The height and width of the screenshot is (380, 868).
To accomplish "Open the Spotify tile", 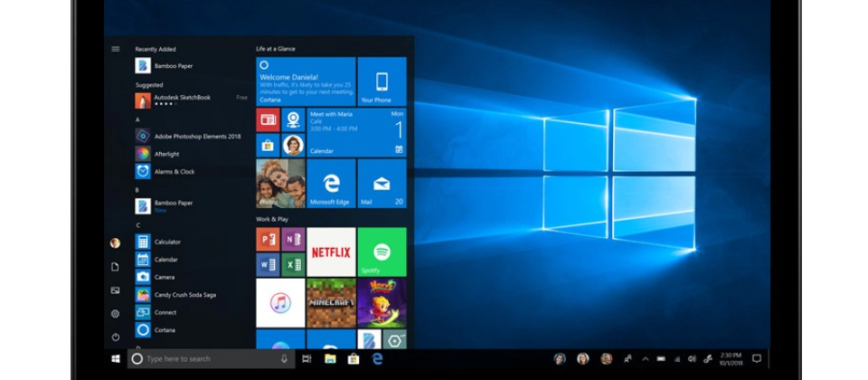I will [382, 252].
